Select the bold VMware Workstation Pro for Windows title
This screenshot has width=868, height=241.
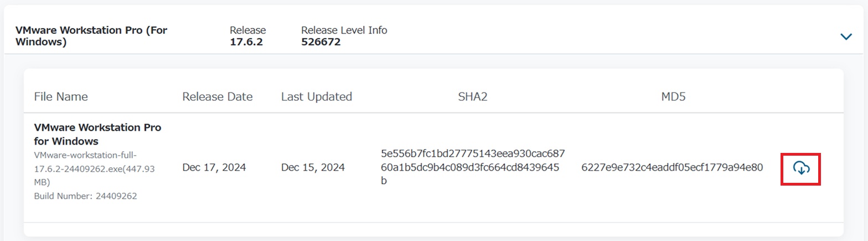click(97, 134)
